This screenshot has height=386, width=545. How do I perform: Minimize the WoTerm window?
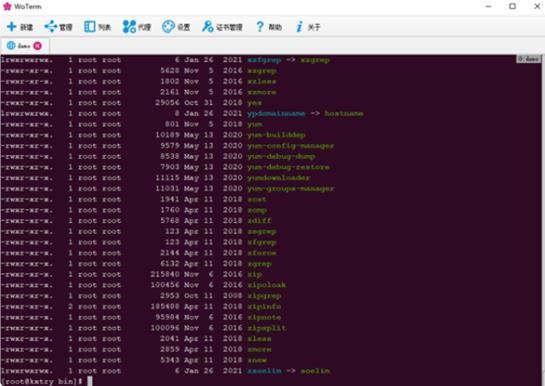coord(488,6)
